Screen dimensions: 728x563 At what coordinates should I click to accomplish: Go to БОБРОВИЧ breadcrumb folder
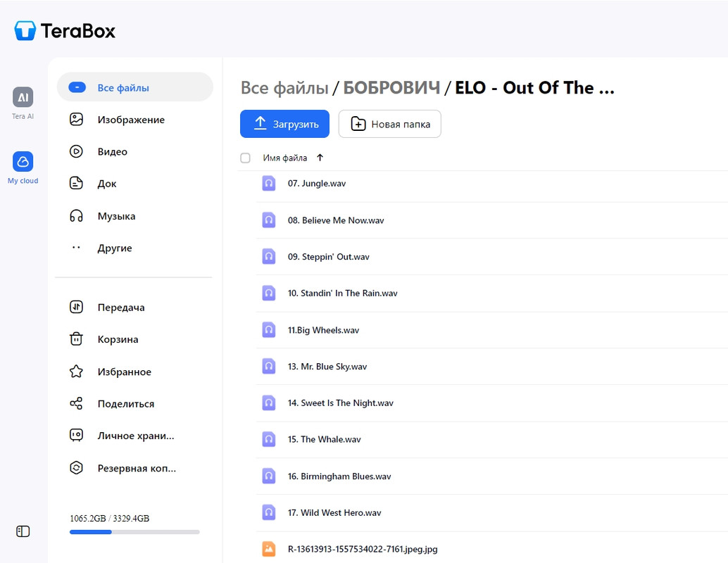[x=392, y=88]
